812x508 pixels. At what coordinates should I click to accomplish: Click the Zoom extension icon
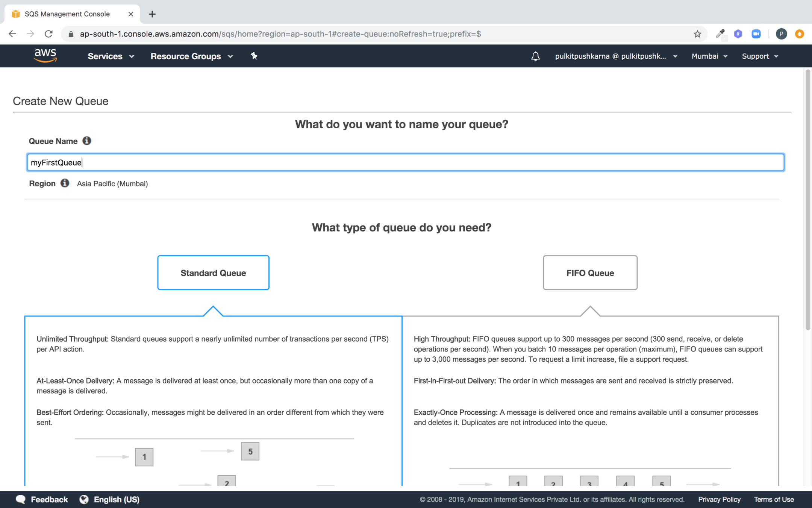756,34
